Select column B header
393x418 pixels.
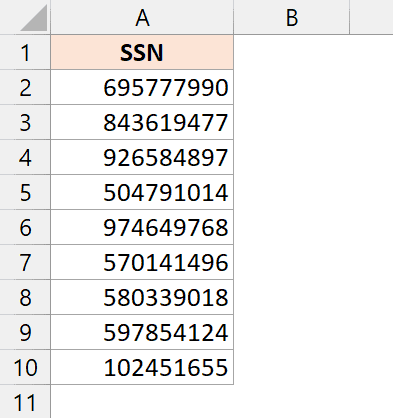tap(292, 17)
